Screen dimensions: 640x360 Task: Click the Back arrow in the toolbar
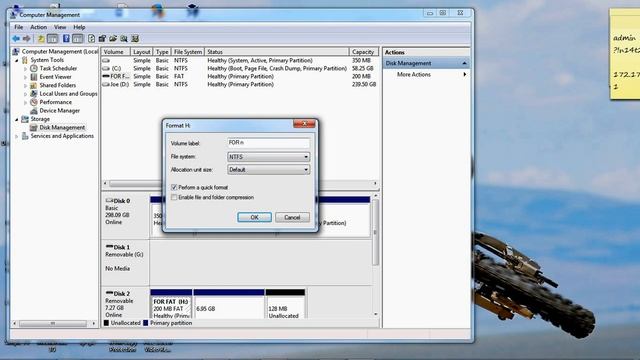[16, 39]
